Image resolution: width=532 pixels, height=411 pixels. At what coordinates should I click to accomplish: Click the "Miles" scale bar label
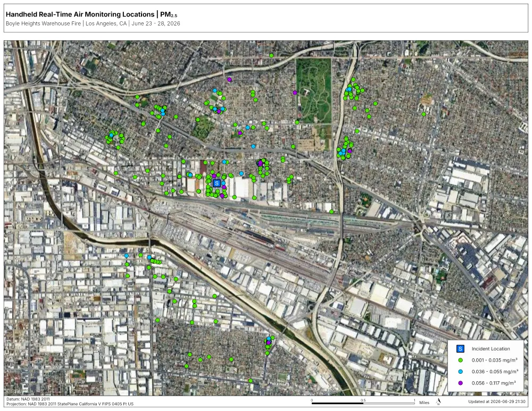pos(424,402)
